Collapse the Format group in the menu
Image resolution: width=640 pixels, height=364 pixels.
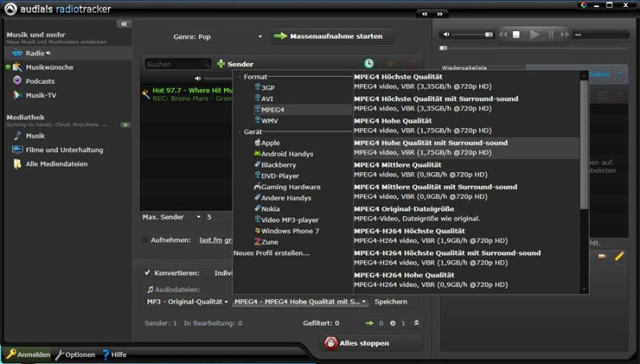239,77
